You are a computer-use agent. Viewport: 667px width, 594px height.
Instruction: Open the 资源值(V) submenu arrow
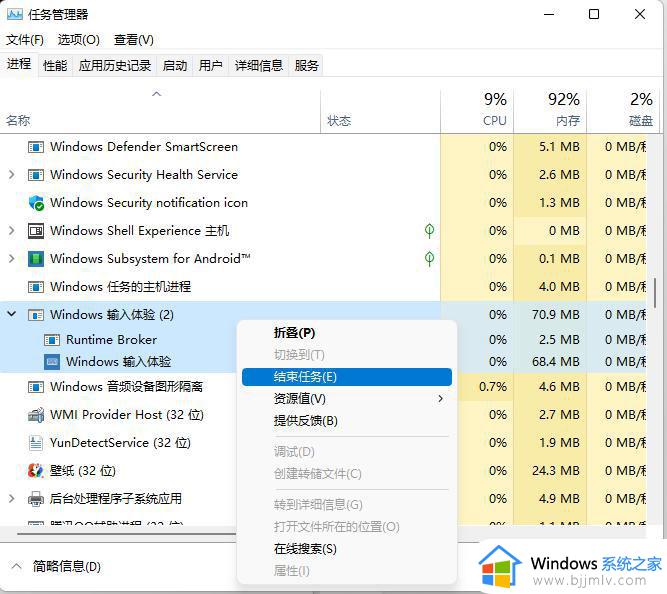(x=440, y=399)
